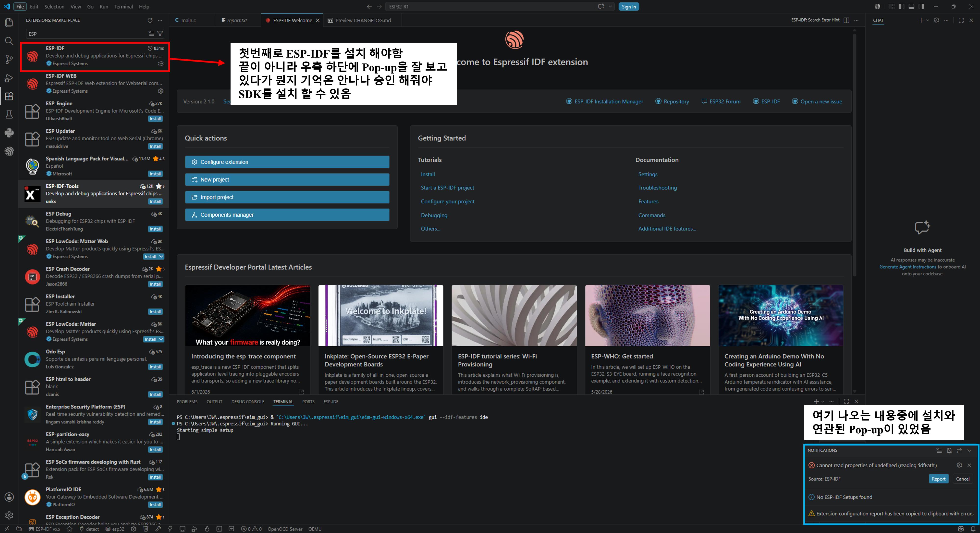Open the Install dropdown for ESP LowCode: Matter Web
Image resolution: width=980 pixels, height=533 pixels.
[x=161, y=257]
